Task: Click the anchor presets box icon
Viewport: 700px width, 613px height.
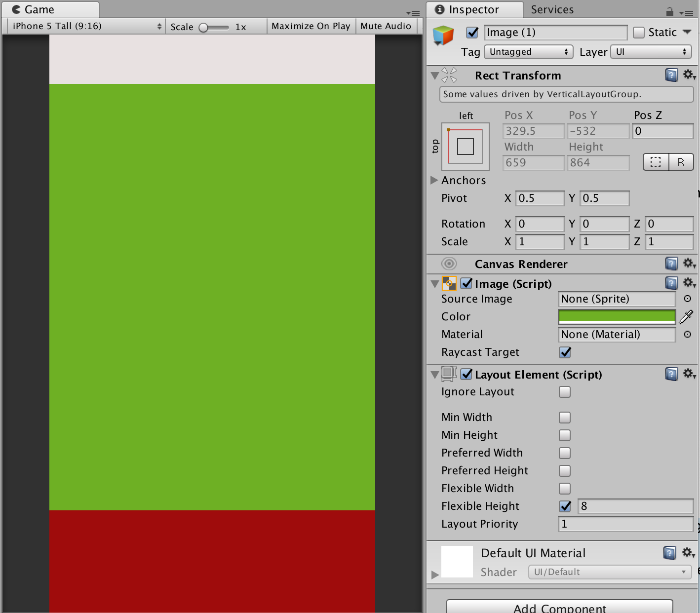Action: tap(466, 147)
